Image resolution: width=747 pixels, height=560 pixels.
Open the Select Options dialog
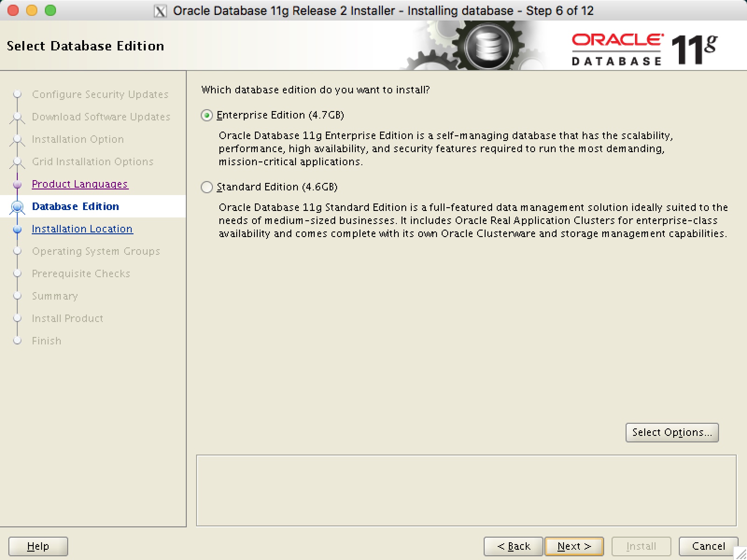tap(672, 432)
